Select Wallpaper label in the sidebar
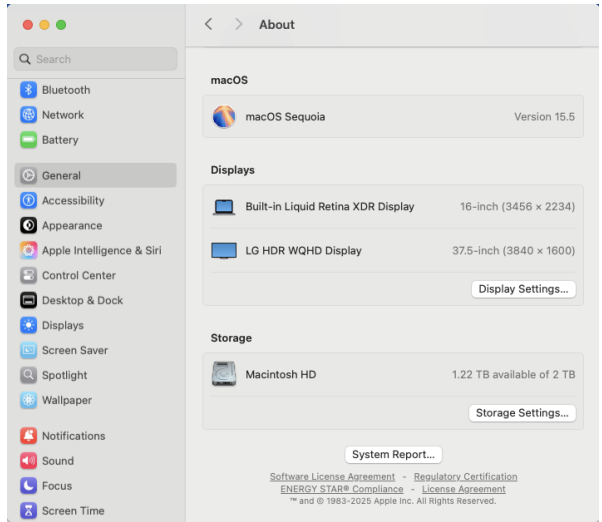Viewport: 602px width, 522px height. click(x=67, y=400)
